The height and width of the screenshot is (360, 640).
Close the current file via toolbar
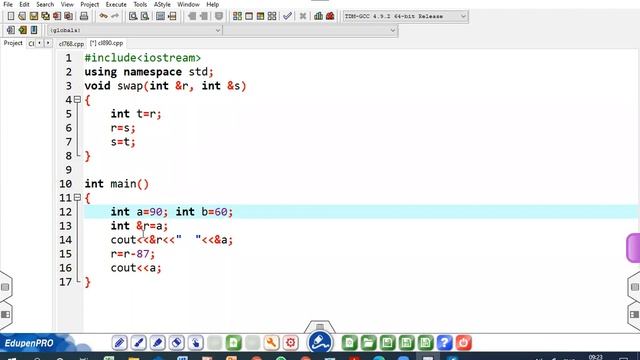pos(57,16)
